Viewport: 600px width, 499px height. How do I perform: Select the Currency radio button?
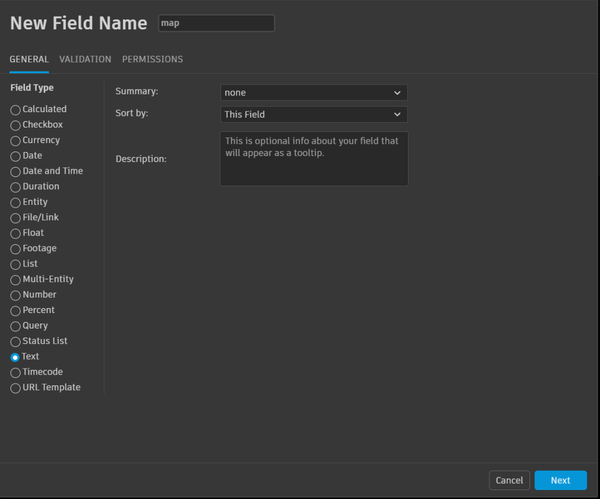(x=15, y=141)
